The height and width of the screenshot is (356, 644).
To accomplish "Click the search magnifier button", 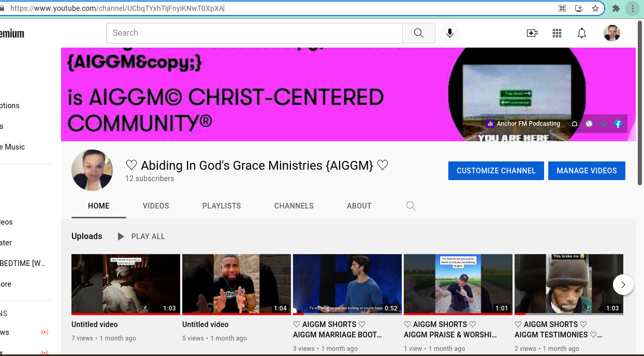I will pos(418,33).
